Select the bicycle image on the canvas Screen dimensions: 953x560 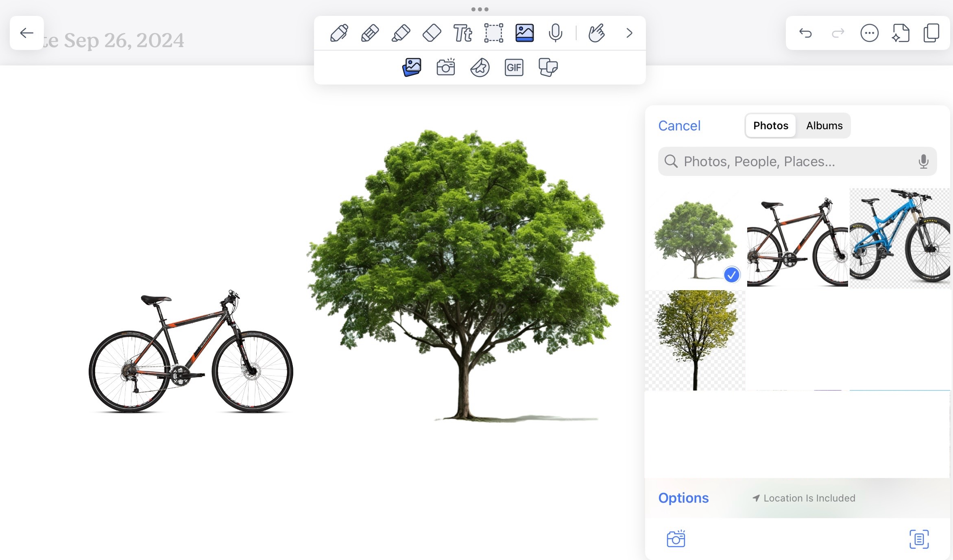click(x=191, y=352)
